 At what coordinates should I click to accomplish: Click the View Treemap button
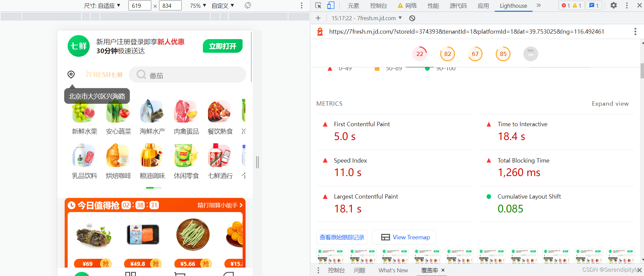click(x=404, y=237)
